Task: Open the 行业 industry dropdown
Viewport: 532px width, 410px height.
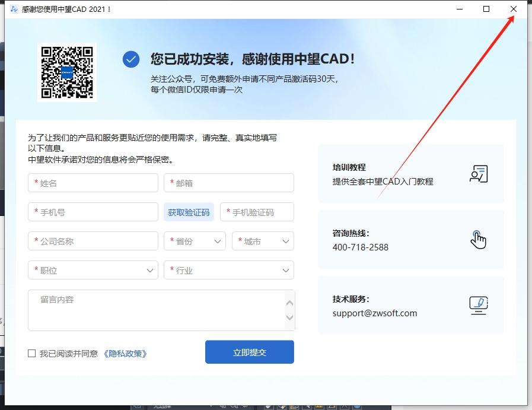Action: (228, 270)
